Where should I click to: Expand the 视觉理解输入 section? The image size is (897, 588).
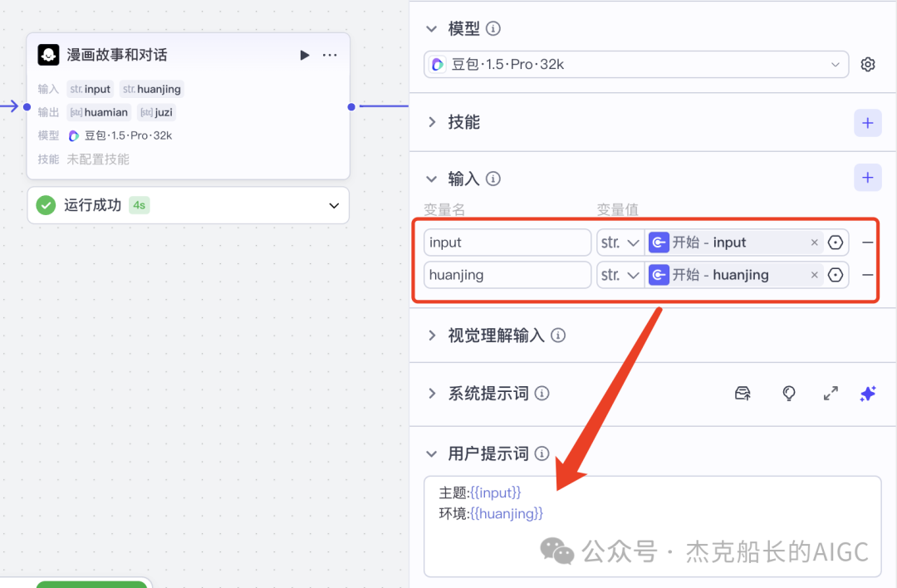pos(432,336)
